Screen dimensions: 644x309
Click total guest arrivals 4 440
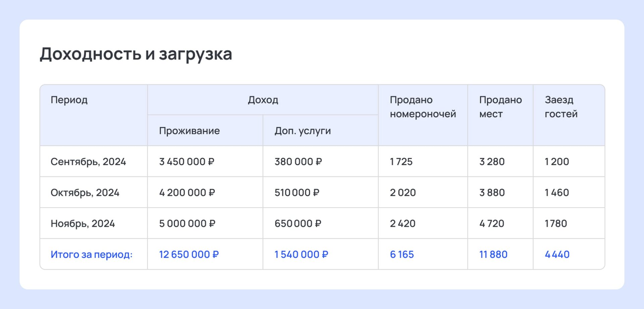coord(557,254)
